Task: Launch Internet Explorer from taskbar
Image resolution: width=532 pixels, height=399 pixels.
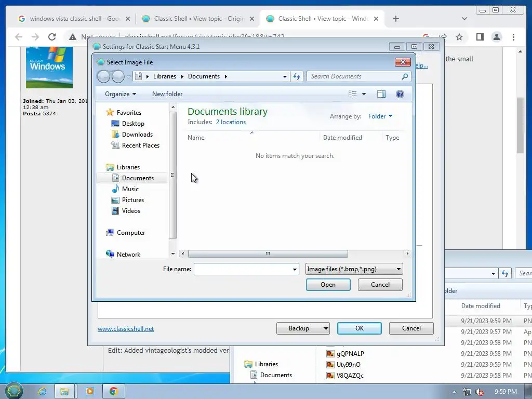Action: click(x=42, y=392)
